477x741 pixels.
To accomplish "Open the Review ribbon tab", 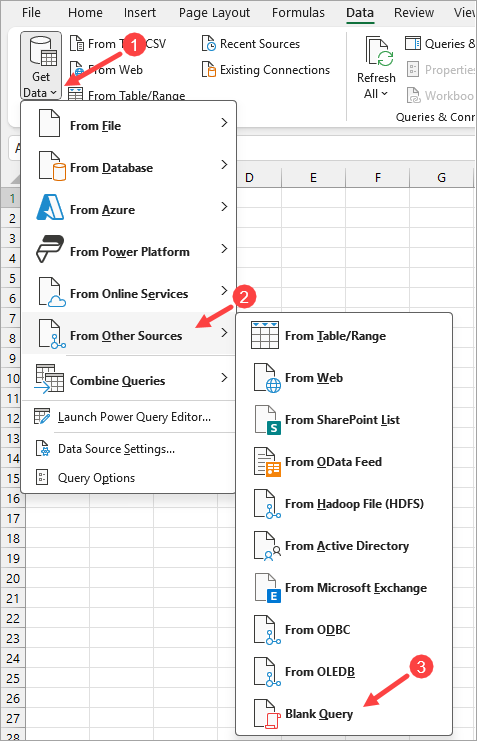I will click(x=414, y=12).
